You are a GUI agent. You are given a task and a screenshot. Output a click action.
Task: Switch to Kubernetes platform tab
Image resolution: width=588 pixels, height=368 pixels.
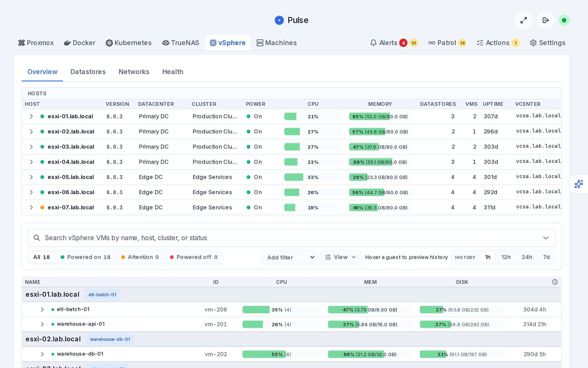(x=129, y=43)
